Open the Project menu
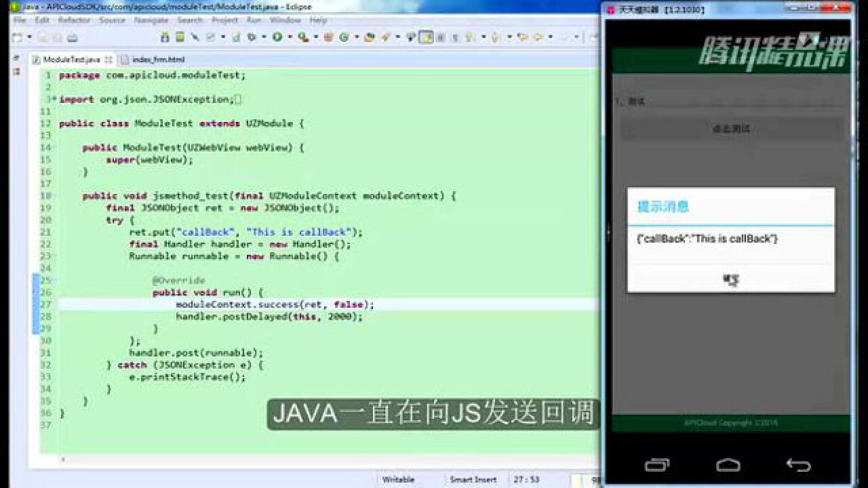This screenshot has height=488, width=868. click(224, 20)
